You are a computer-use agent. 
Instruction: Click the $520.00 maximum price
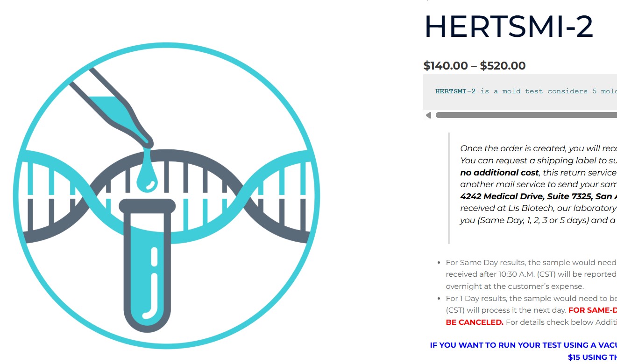point(503,66)
